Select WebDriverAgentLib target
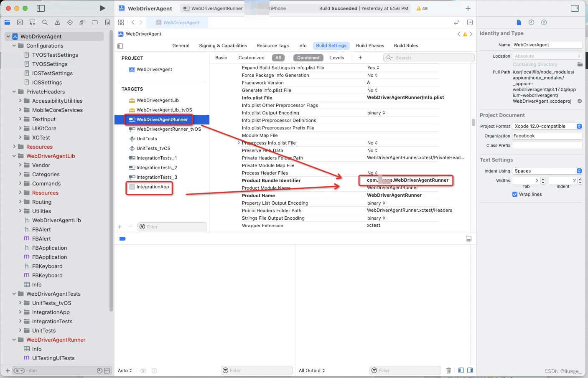588x378 pixels. point(158,100)
